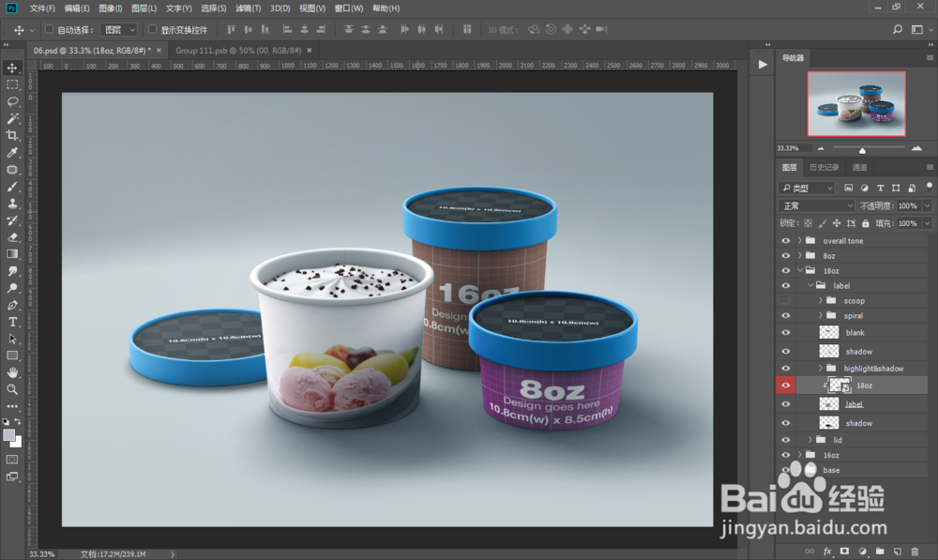Image resolution: width=938 pixels, height=560 pixels.
Task: Lock all with padlock icon
Action: point(866,223)
